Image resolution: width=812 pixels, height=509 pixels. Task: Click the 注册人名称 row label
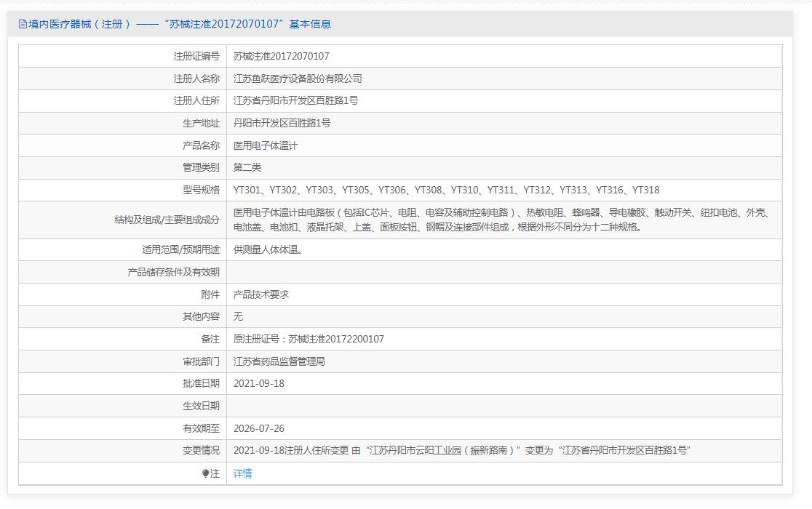[x=196, y=79]
